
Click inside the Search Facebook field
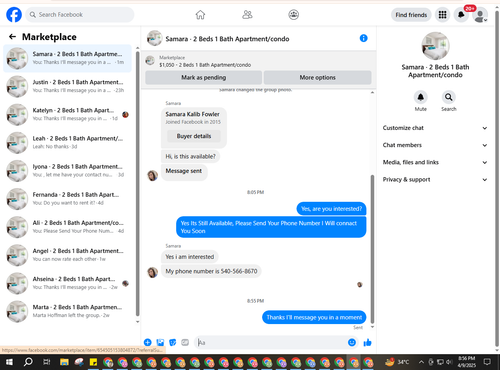point(80,15)
